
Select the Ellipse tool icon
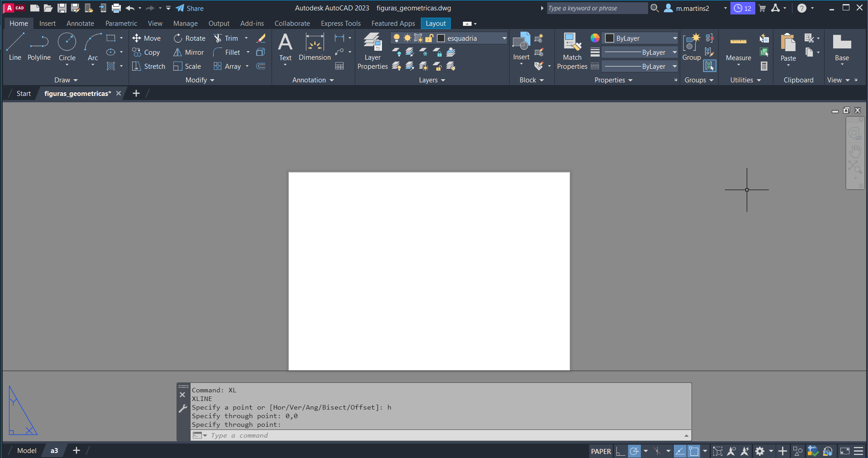click(111, 52)
